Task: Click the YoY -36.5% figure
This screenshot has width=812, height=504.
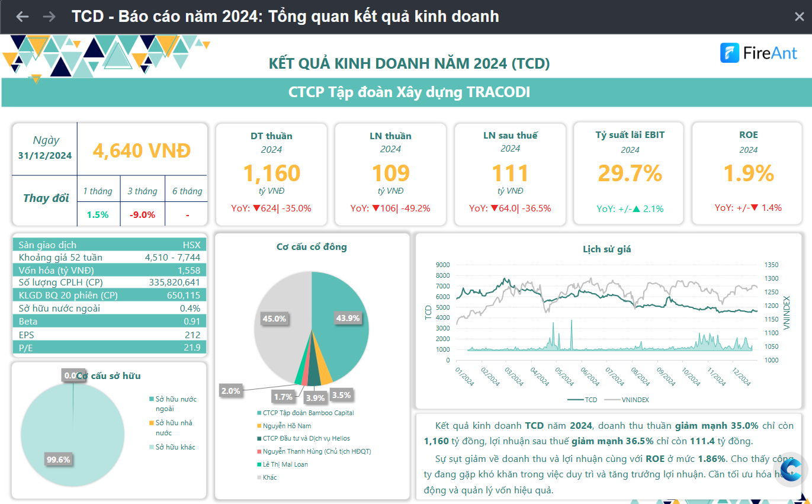Action: pyautogui.click(x=510, y=208)
